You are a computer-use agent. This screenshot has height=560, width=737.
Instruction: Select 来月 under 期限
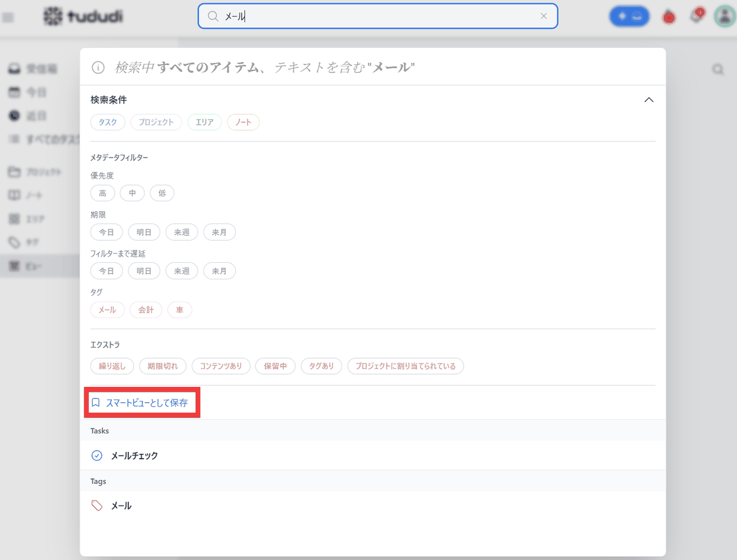click(219, 232)
